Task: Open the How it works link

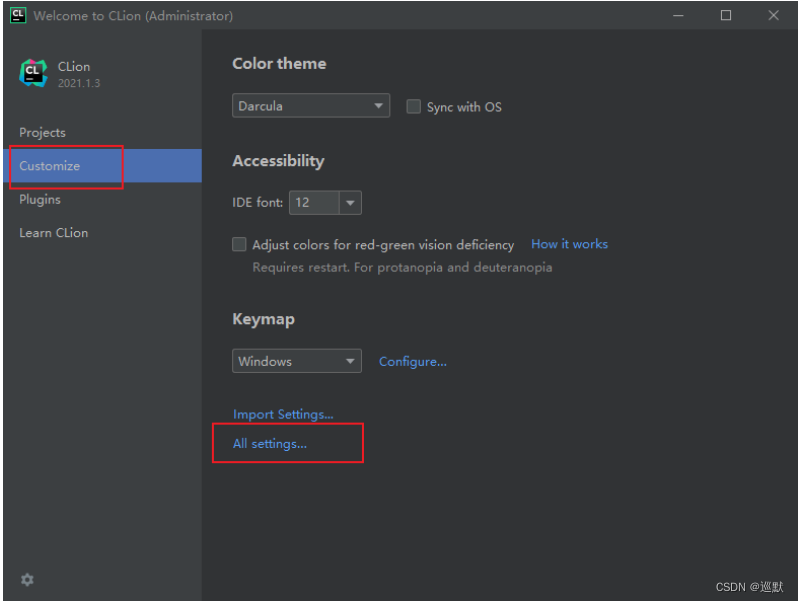Action: click(569, 244)
